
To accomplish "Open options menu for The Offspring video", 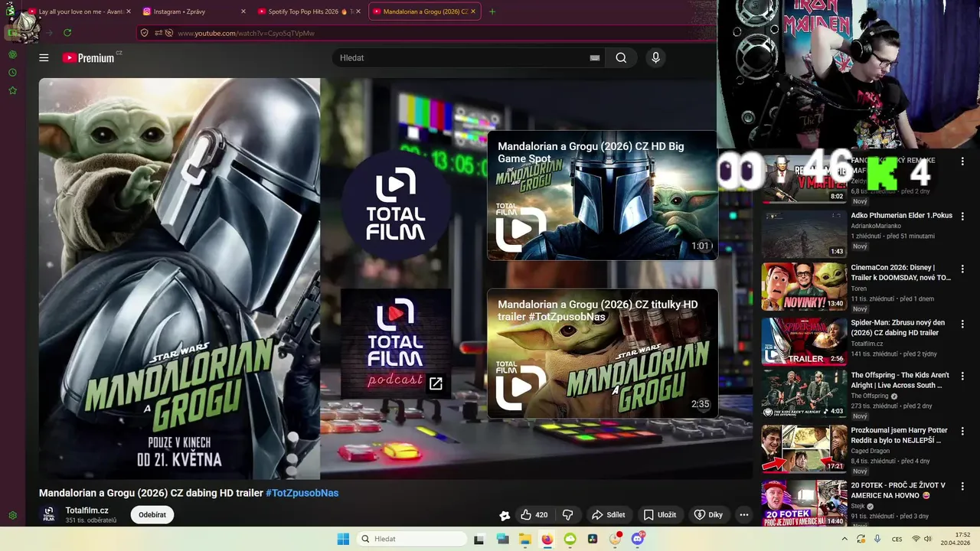I will [x=962, y=377].
